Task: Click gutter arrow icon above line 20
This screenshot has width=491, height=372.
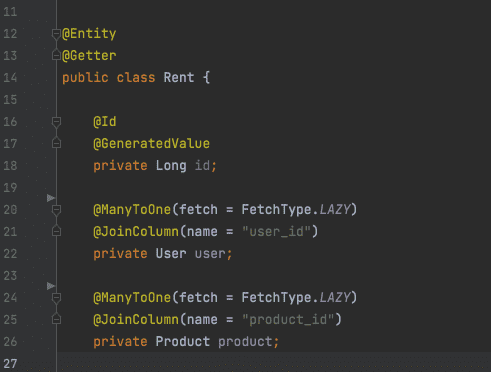Action: point(51,198)
